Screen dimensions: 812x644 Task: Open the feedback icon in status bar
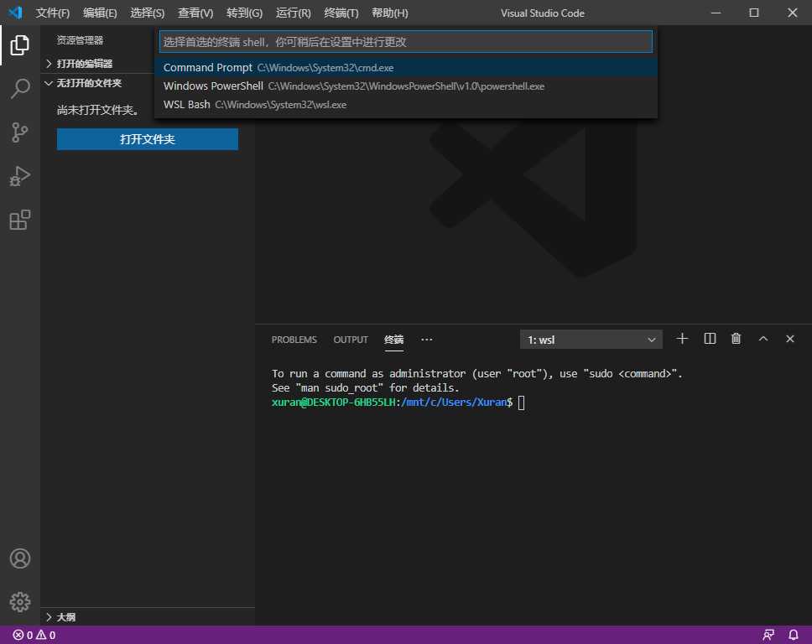point(768,635)
